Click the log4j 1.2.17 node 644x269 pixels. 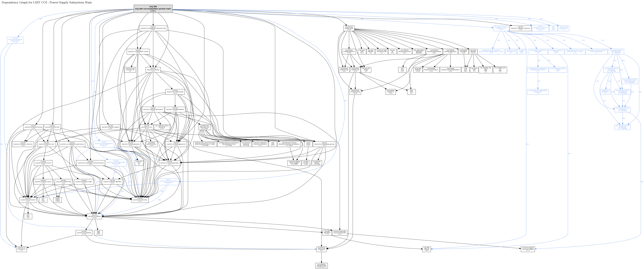coord(98,233)
